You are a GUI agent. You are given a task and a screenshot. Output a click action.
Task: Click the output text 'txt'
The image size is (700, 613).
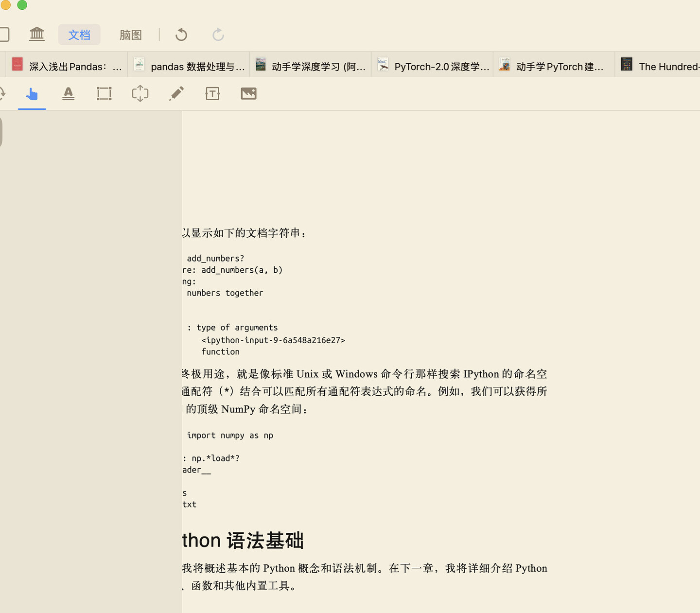coord(189,505)
